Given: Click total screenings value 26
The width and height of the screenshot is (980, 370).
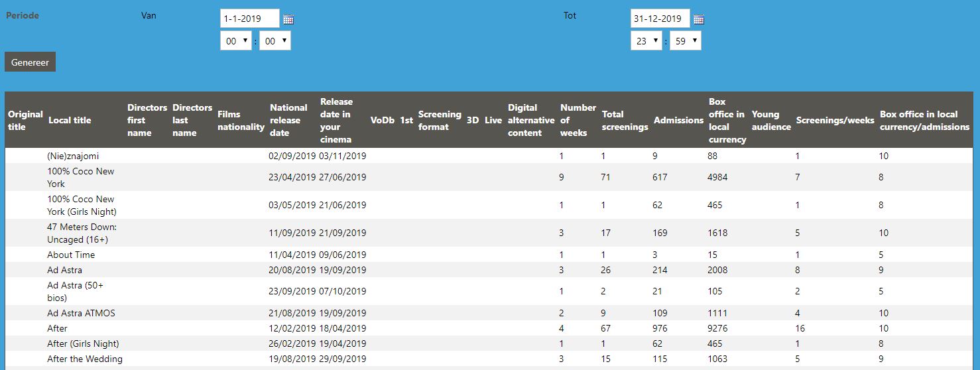Looking at the screenshot, I should click(x=606, y=270).
